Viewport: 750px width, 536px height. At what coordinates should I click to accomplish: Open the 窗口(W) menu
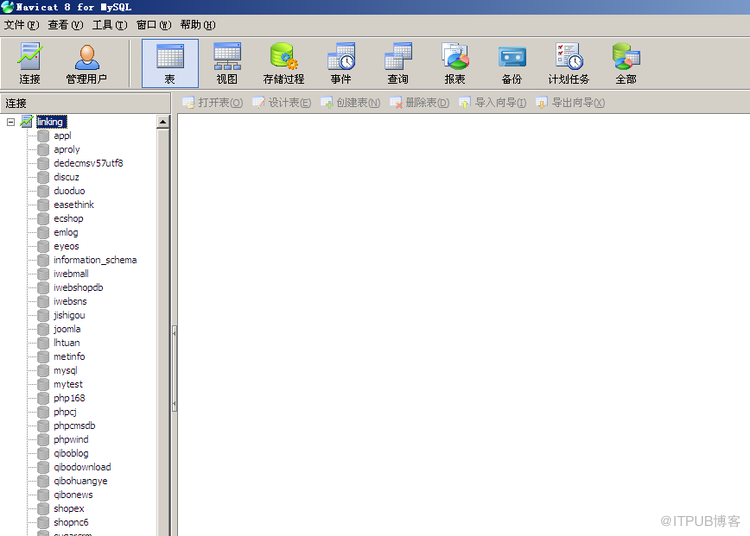pos(154,25)
